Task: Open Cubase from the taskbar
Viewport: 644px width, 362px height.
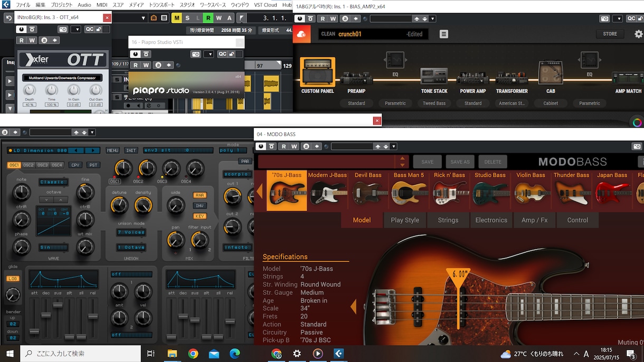Action: click(x=338, y=353)
